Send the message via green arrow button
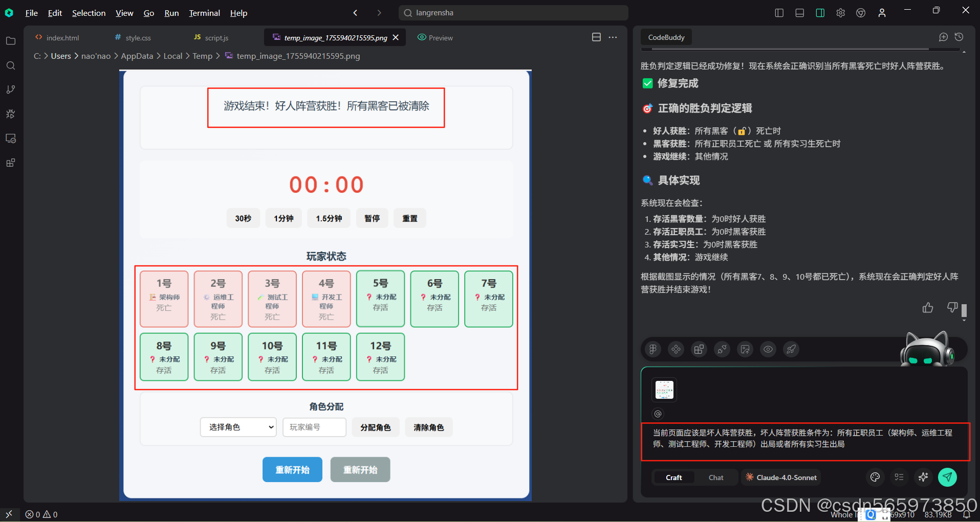980x522 pixels. click(x=947, y=477)
